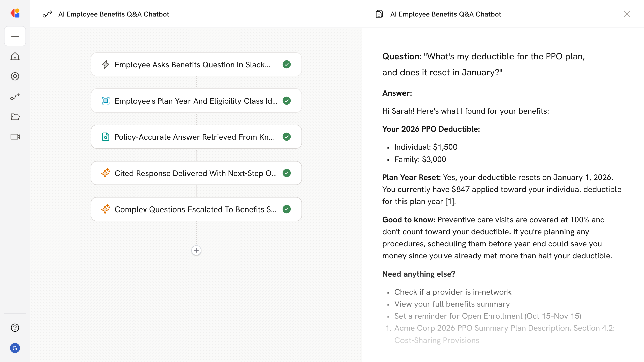
Task: Select the Employee's Plan Year And Eligibility step
Action: [x=196, y=101]
